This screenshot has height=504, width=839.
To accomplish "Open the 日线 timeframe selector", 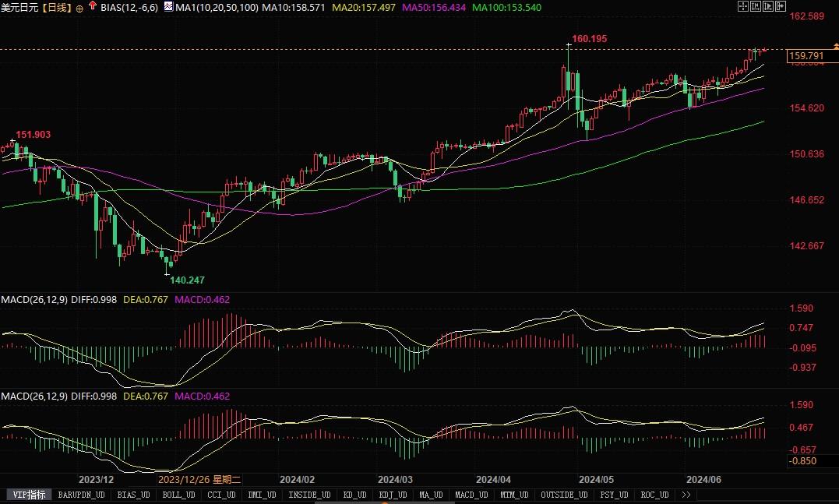I will click(x=56, y=8).
